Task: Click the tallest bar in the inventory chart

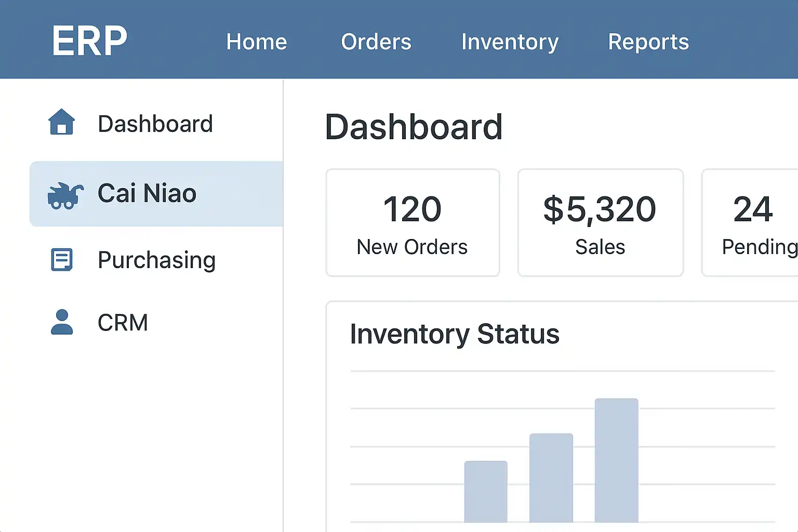Action: [616, 460]
